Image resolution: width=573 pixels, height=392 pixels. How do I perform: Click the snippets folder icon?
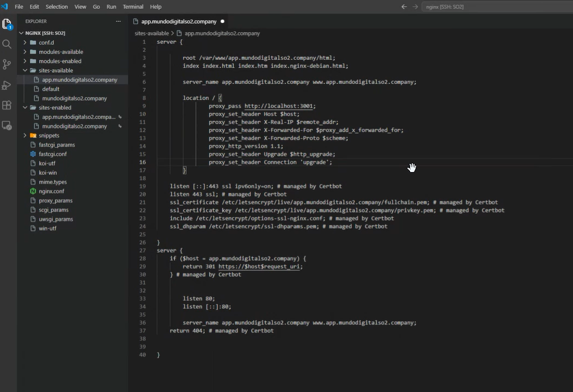33,136
